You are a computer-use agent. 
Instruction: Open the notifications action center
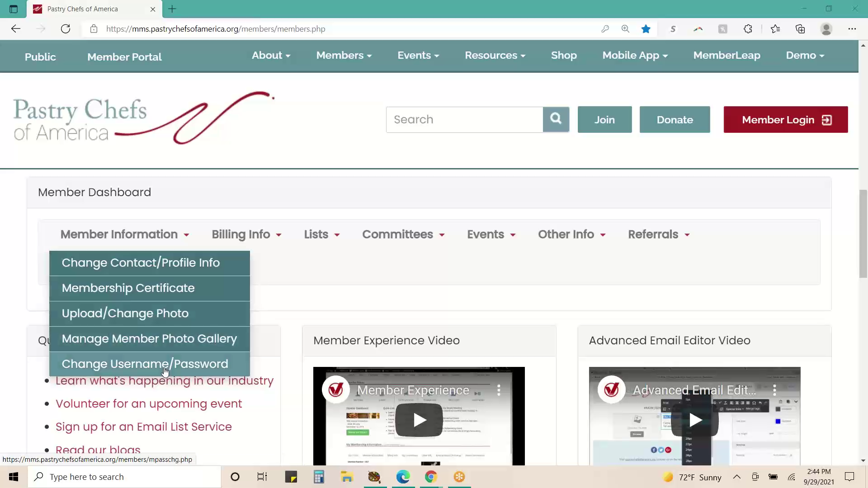tap(849, 477)
